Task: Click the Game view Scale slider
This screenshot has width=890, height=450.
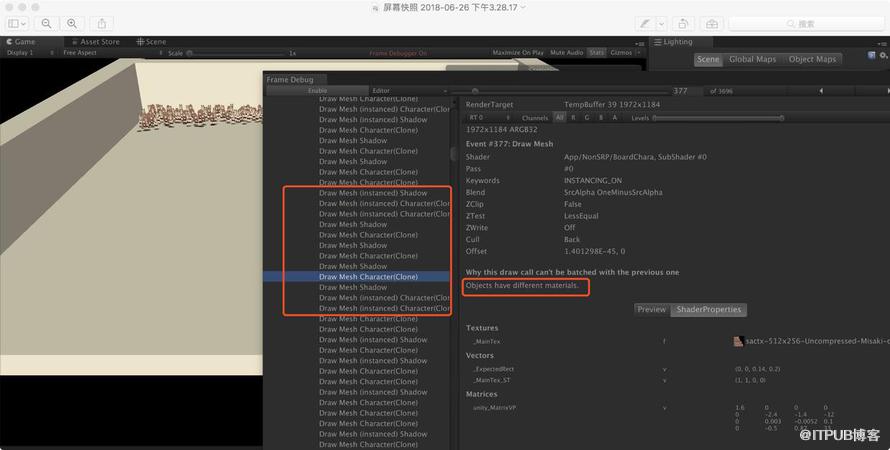Action: [237, 53]
